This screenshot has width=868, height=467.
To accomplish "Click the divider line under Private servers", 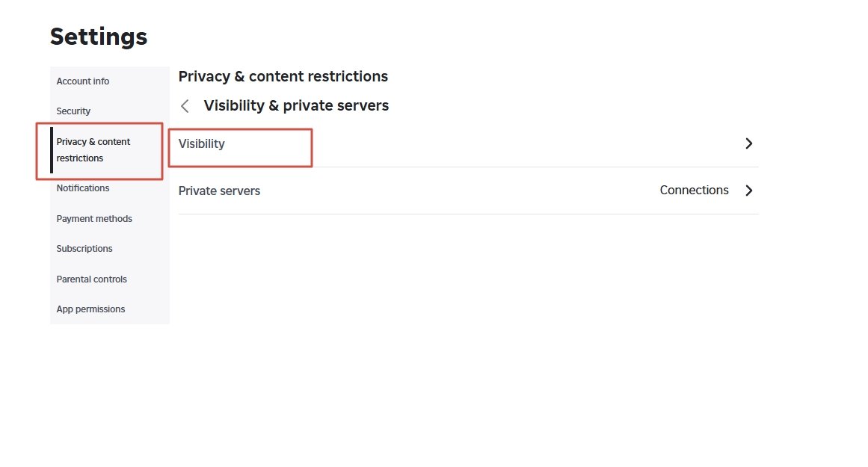I will point(468,214).
